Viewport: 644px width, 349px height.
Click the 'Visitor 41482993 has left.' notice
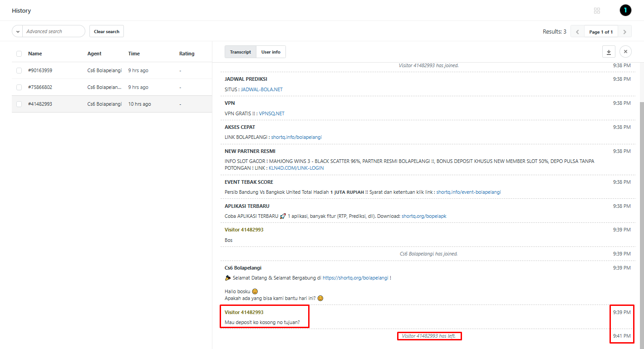point(429,336)
